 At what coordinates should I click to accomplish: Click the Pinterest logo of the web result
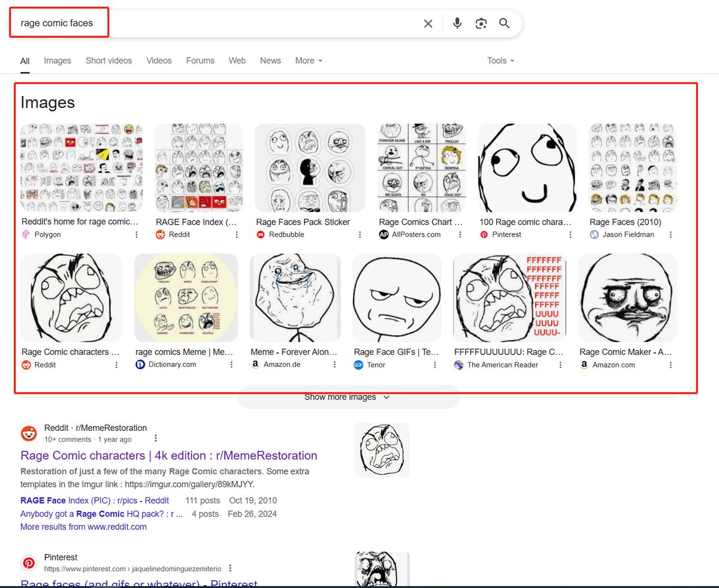[x=29, y=563]
